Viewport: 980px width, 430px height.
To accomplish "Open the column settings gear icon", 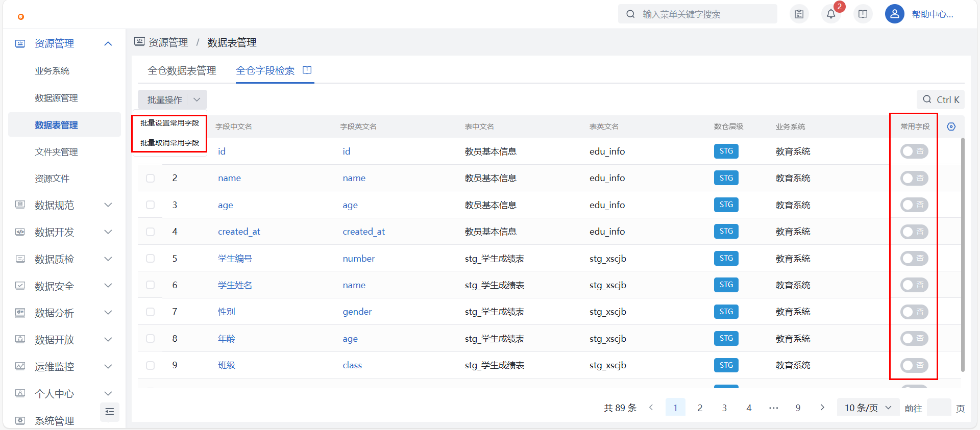I will coord(951,127).
